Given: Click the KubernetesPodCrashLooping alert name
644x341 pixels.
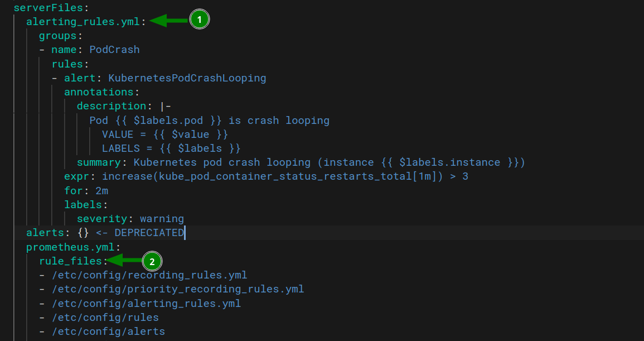Looking at the screenshot, I should [187, 78].
